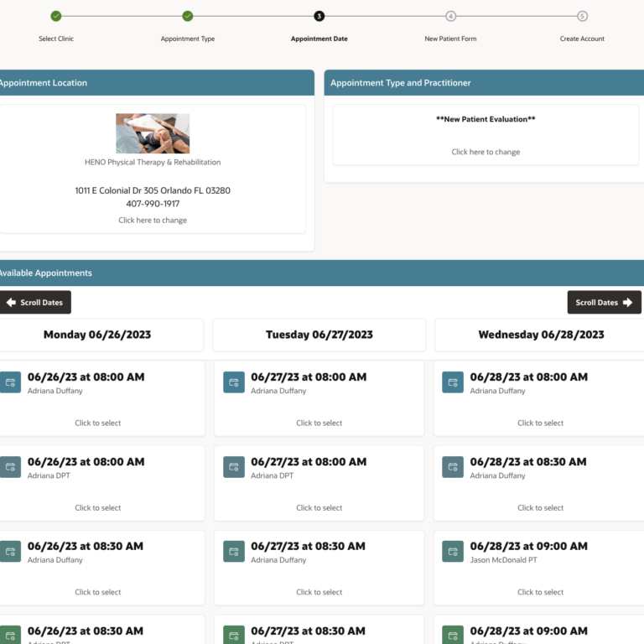Screen dimensions: 644x644
Task: Click the Appointment Type and Practitioner header
Action: 484,82
